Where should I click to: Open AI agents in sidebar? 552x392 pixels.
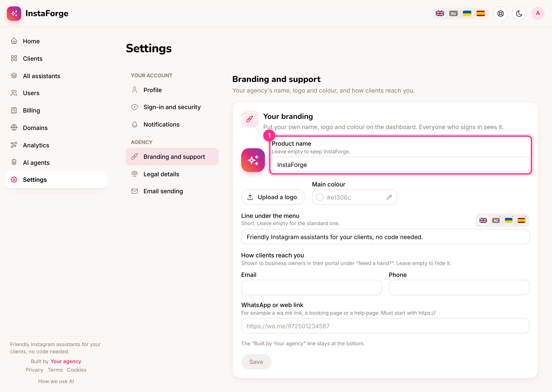pyautogui.click(x=56, y=163)
